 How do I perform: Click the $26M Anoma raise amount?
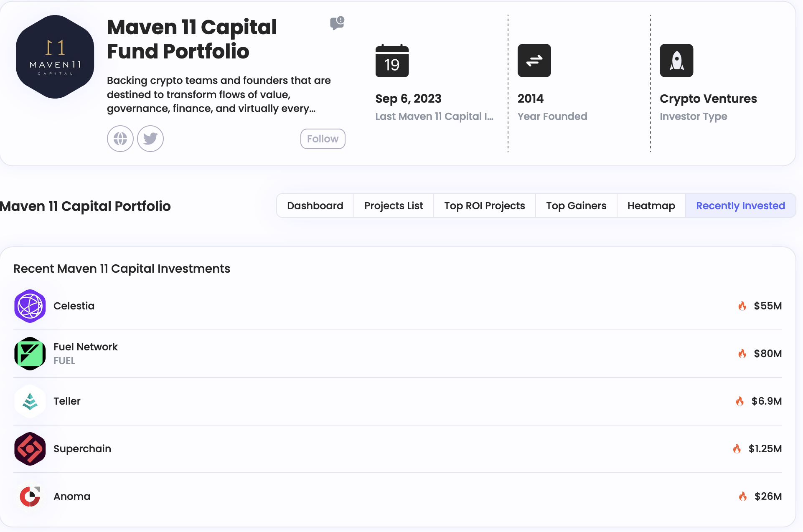pyautogui.click(x=768, y=497)
